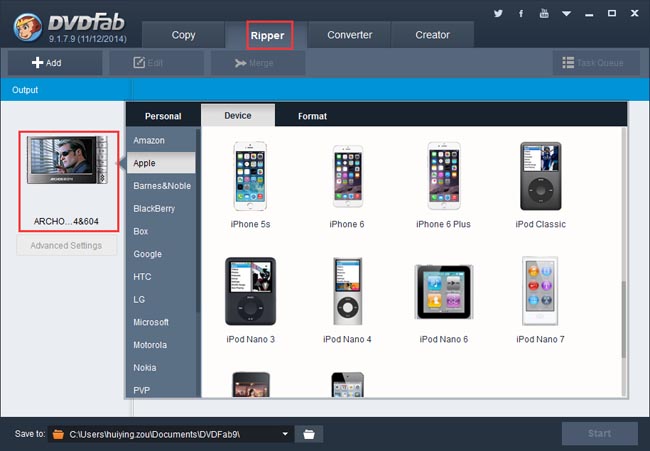Select BlackBerry in the brand list
Image resolution: width=650 pixels, height=451 pixels.
(x=161, y=209)
